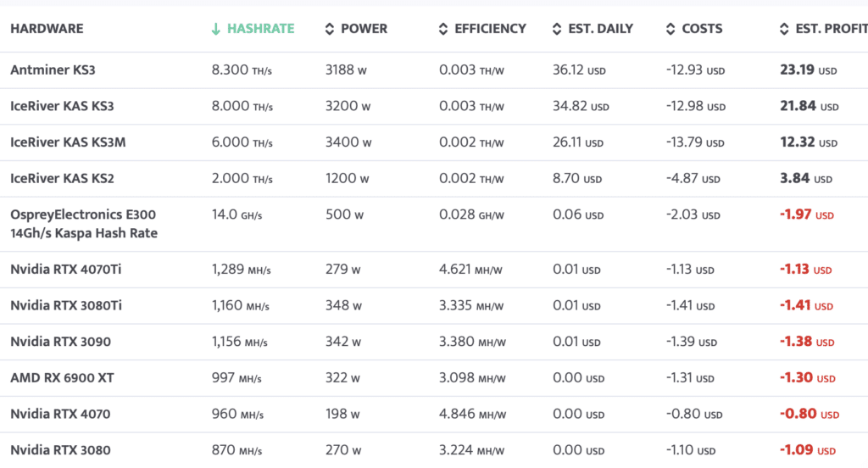Select the 279 W power value
The width and height of the screenshot is (868, 468).
(x=342, y=269)
